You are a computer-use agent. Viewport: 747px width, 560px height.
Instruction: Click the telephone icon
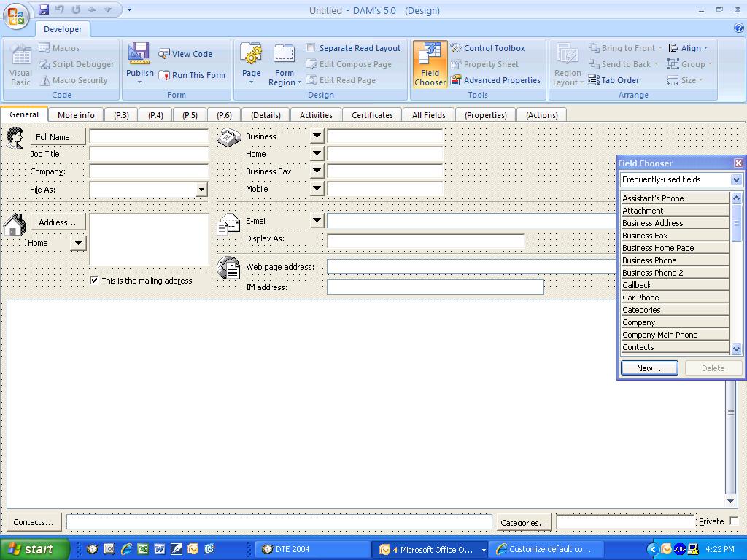(x=229, y=137)
